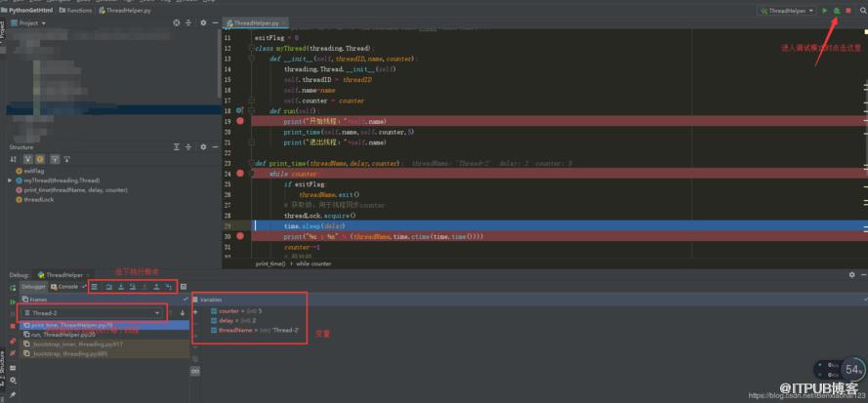Toggle the breakpoint on line 24
This screenshot has height=403, width=868.
click(239, 174)
